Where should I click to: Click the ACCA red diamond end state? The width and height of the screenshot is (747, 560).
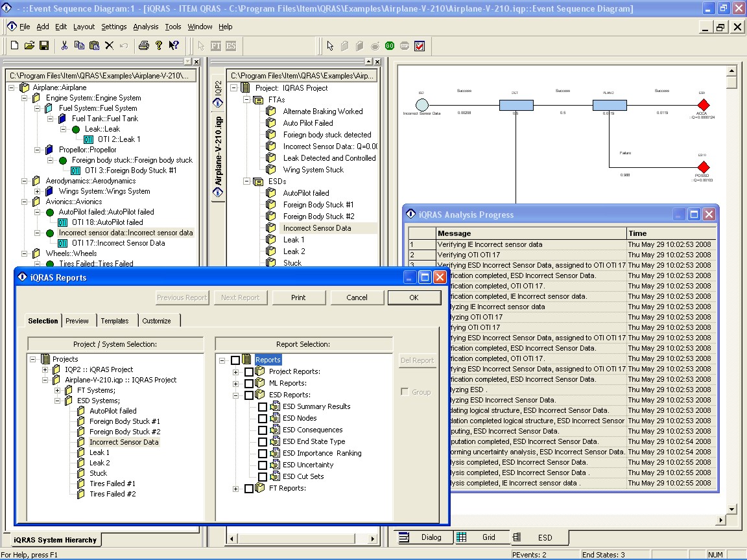coord(703,105)
